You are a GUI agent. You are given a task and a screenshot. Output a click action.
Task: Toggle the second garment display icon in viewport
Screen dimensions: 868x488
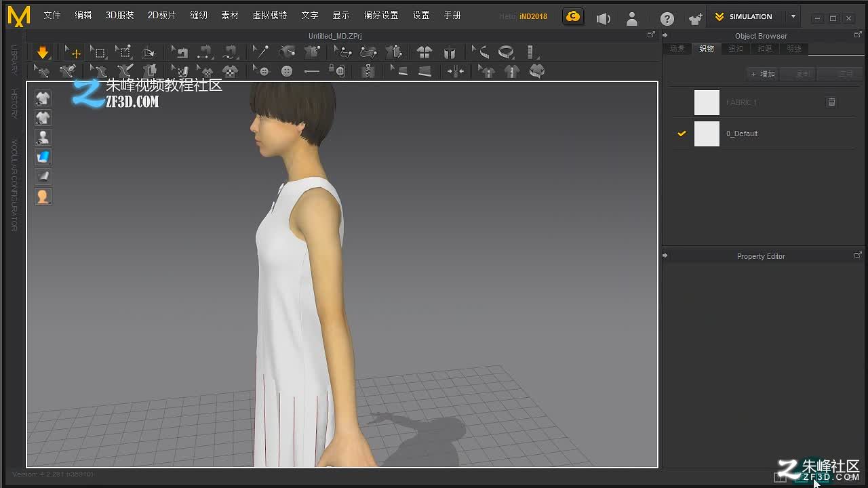pos(43,118)
